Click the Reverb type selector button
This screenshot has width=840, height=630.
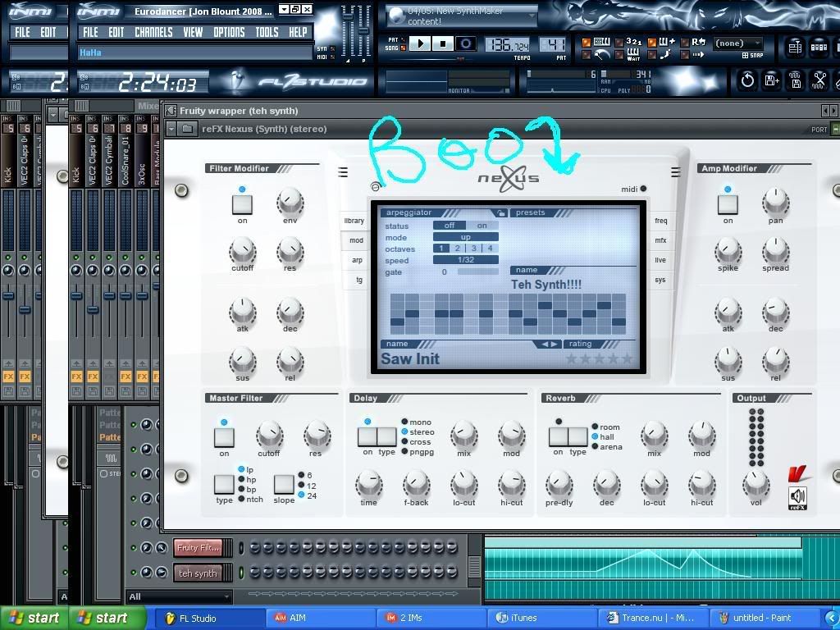pos(577,436)
